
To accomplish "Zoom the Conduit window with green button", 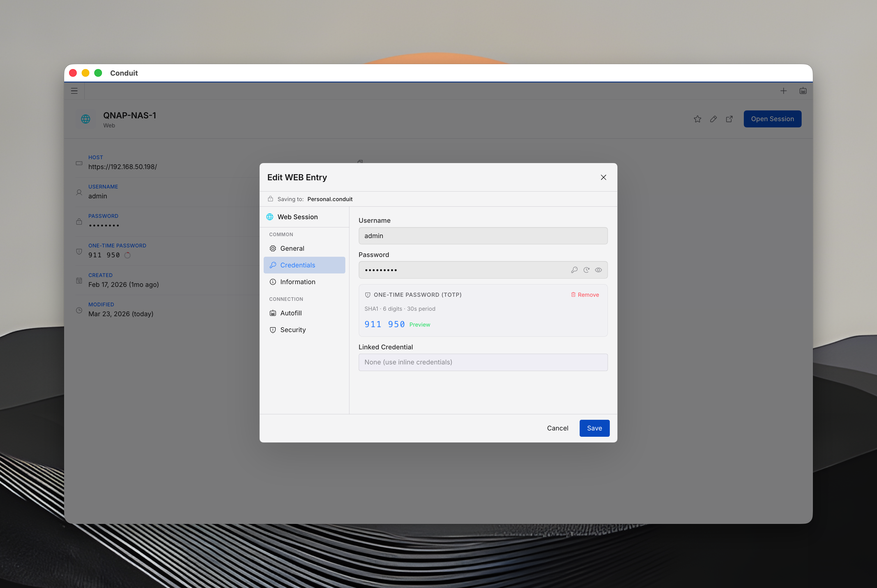I will (98, 73).
